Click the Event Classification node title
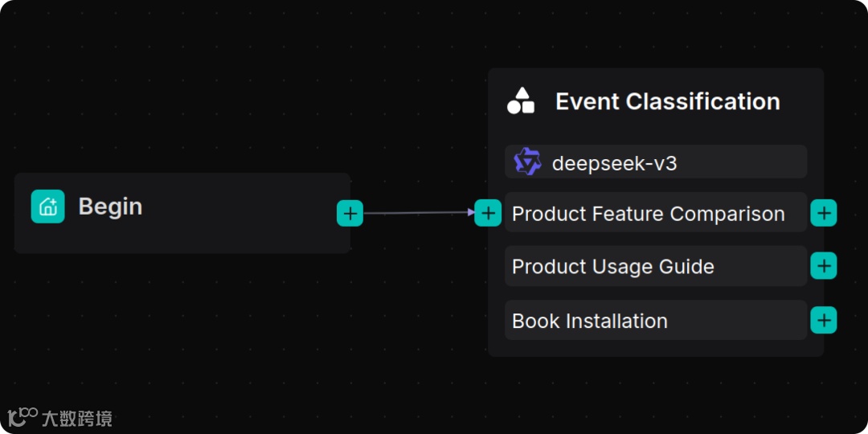 (667, 102)
